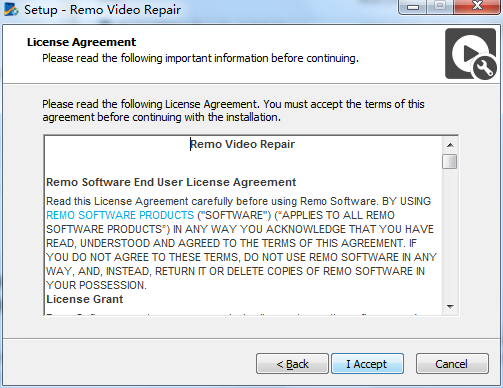Cancel the installation
Screen dimensions: 503x388
(x=452, y=364)
